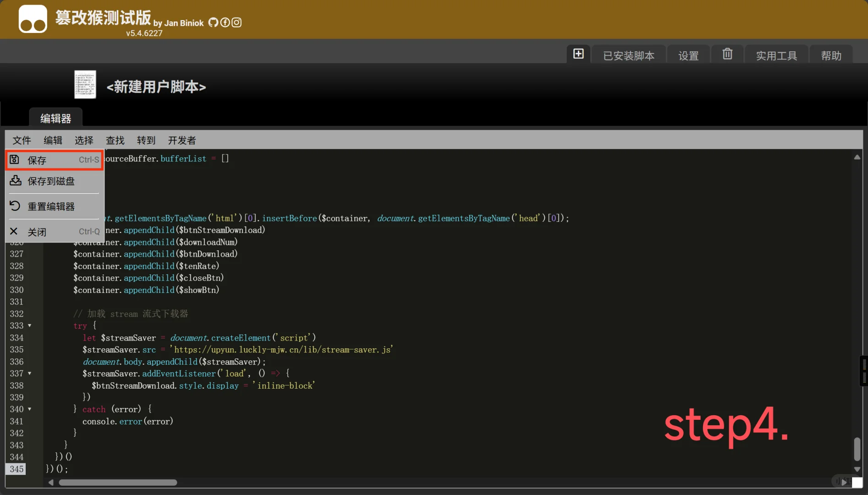Click the version v5.4.6227 text

coord(144,33)
